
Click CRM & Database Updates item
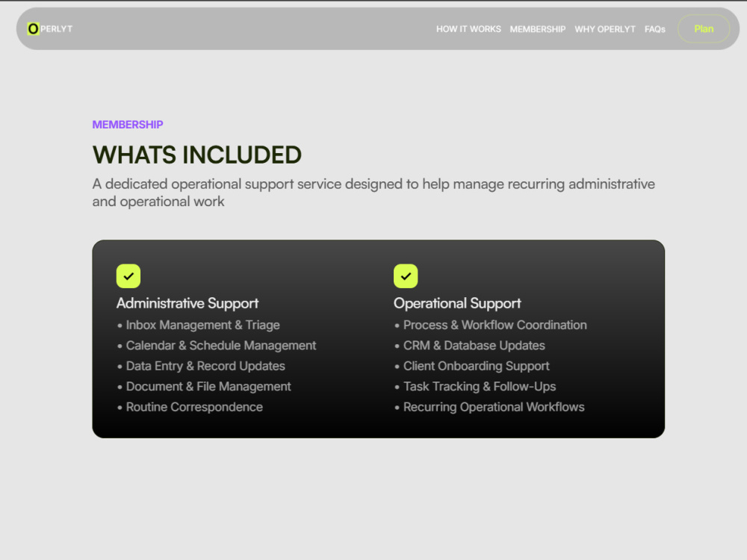[470, 346]
